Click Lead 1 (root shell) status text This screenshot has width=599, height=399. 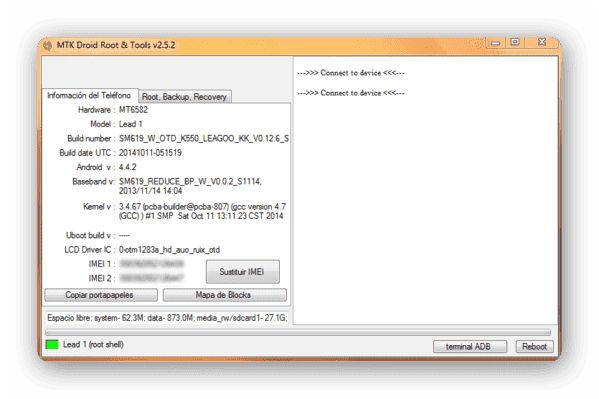[93, 345]
